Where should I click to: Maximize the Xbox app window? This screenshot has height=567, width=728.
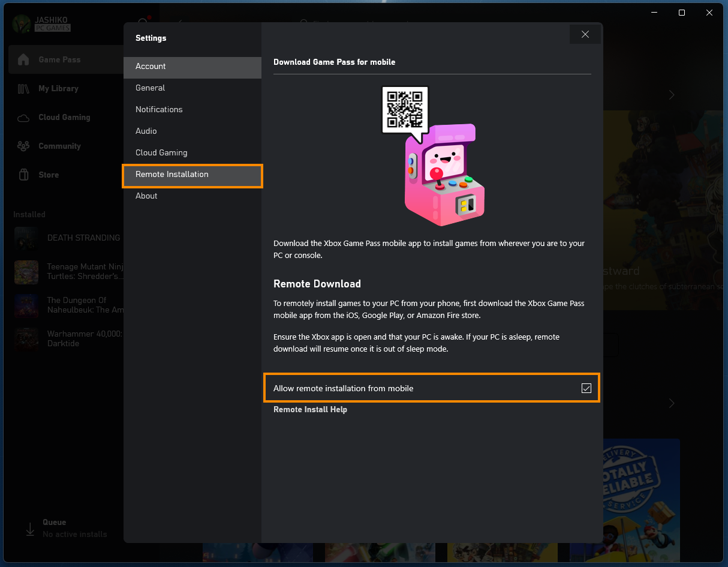click(x=682, y=13)
